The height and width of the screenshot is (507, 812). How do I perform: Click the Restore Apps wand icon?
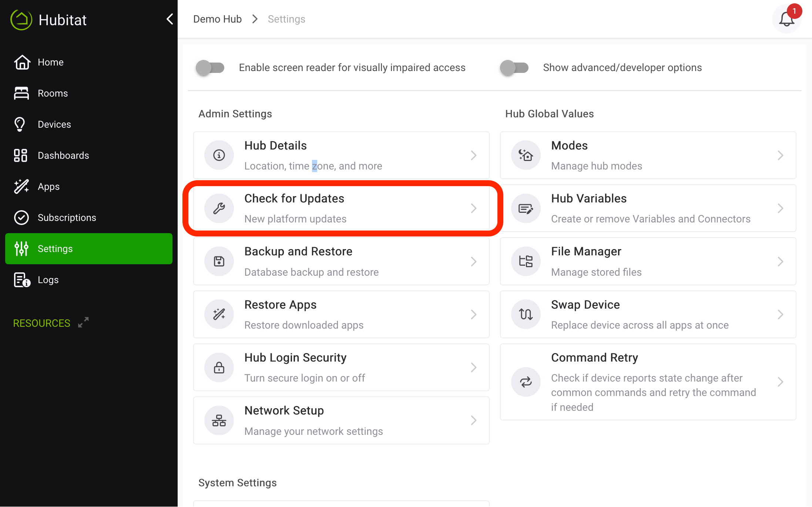(219, 314)
